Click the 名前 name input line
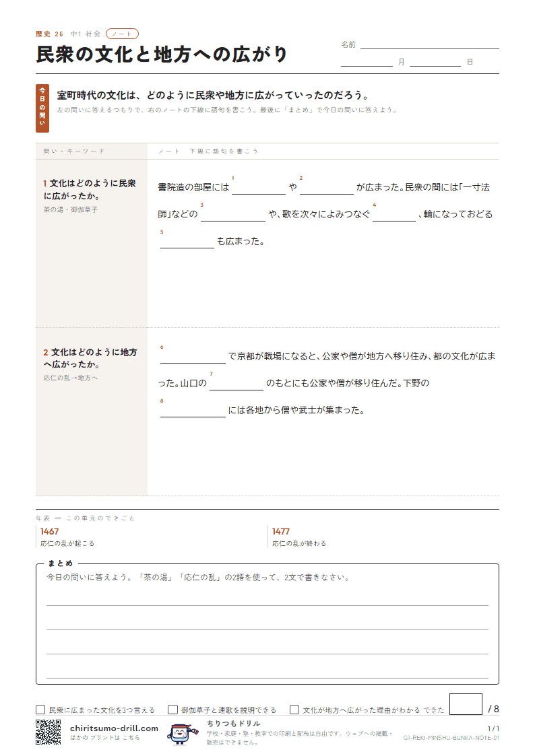This screenshot has width=535, height=756. point(429,45)
